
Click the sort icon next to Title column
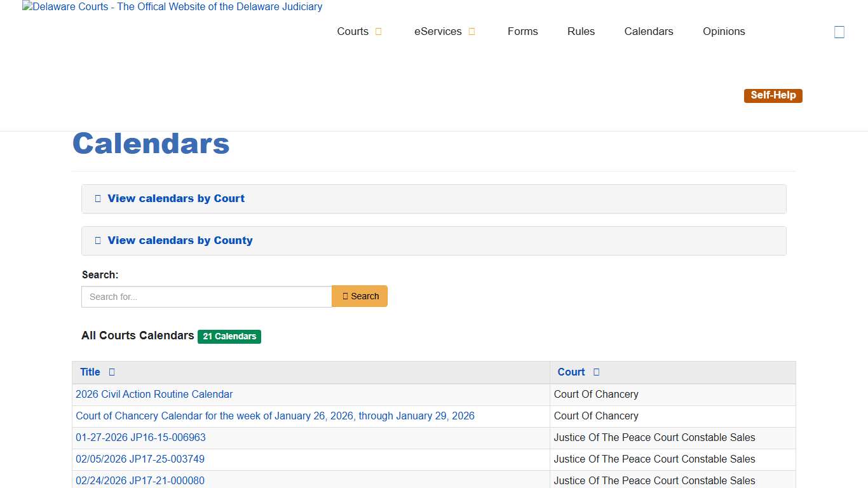111,372
